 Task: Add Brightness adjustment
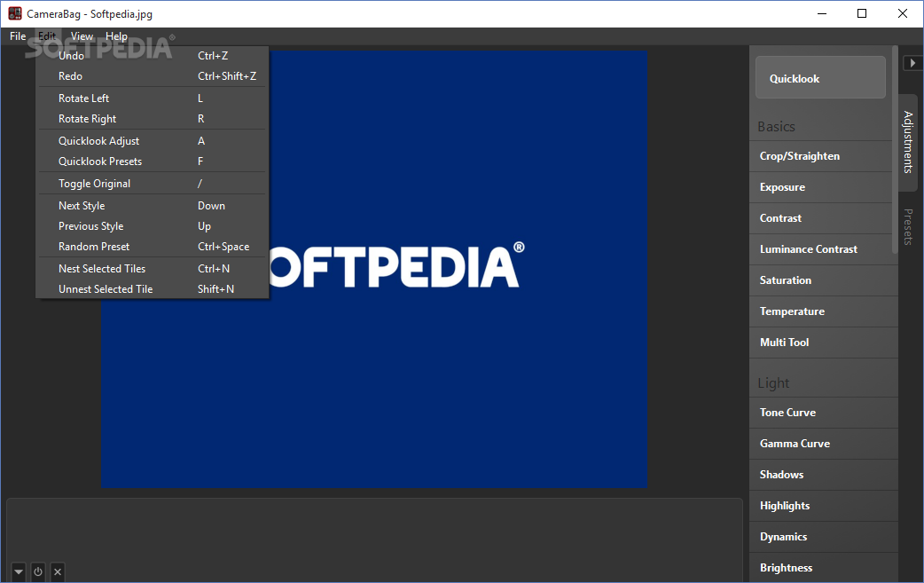[x=823, y=568]
